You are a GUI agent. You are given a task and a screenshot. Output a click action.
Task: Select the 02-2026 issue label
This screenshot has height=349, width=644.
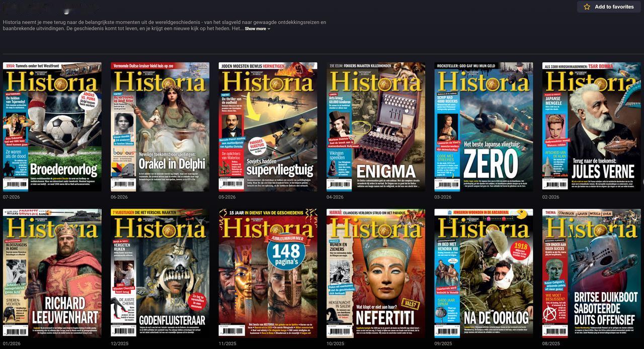tap(551, 197)
